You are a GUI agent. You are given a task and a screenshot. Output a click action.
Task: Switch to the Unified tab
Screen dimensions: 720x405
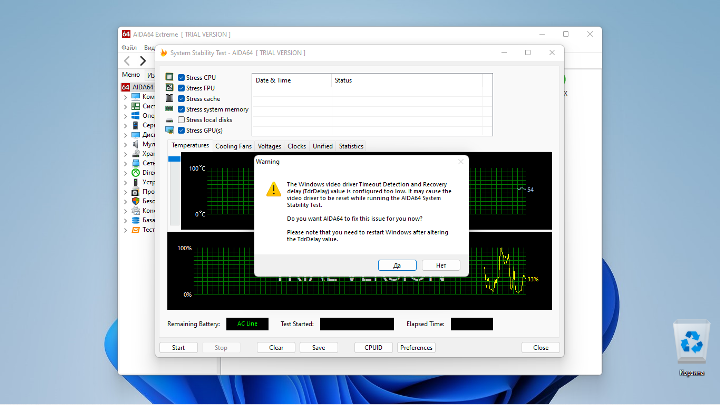pyautogui.click(x=322, y=146)
